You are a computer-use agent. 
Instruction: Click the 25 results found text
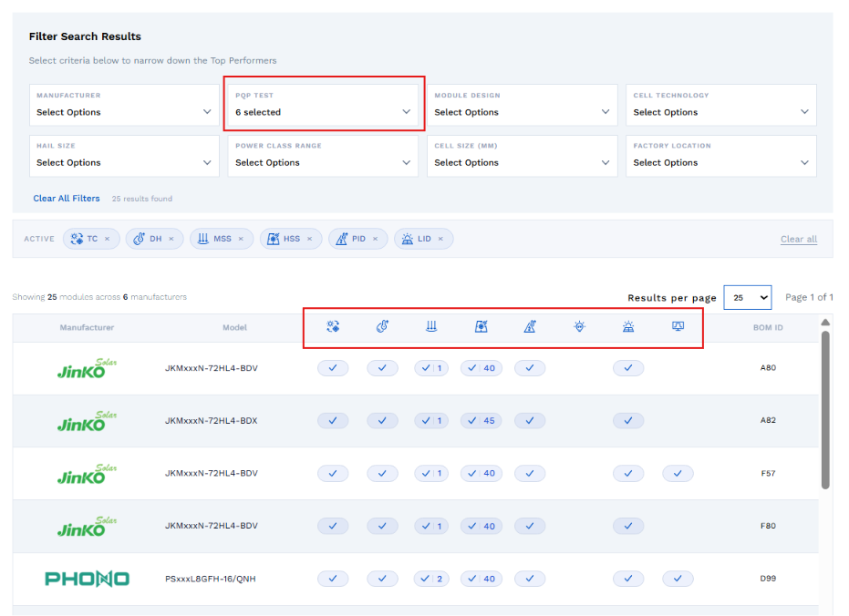click(142, 199)
